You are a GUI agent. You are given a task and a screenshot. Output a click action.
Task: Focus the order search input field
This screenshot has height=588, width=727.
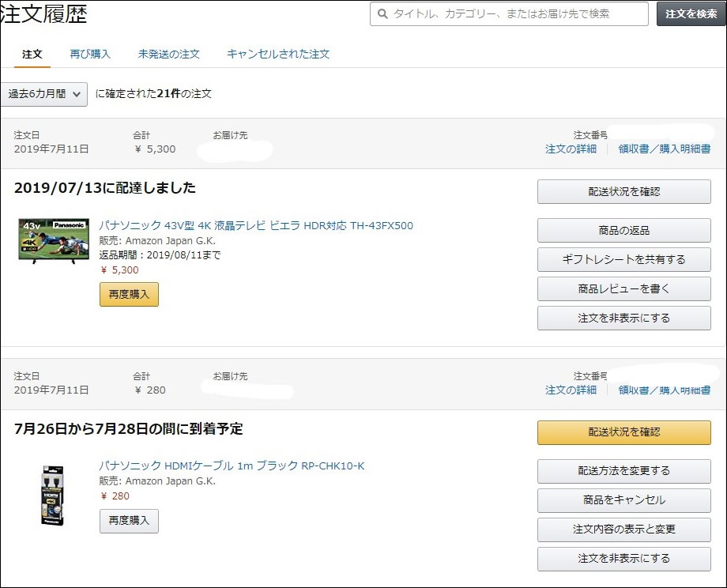click(x=509, y=14)
